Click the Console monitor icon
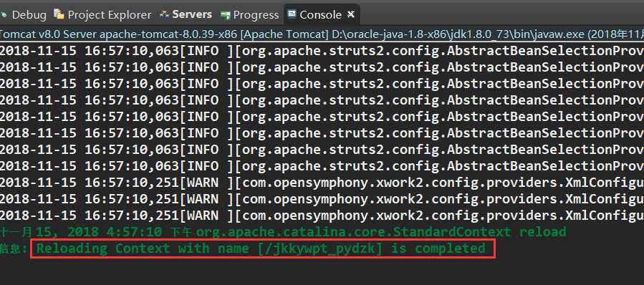The height and width of the screenshot is (285, 644). [292, 14]
